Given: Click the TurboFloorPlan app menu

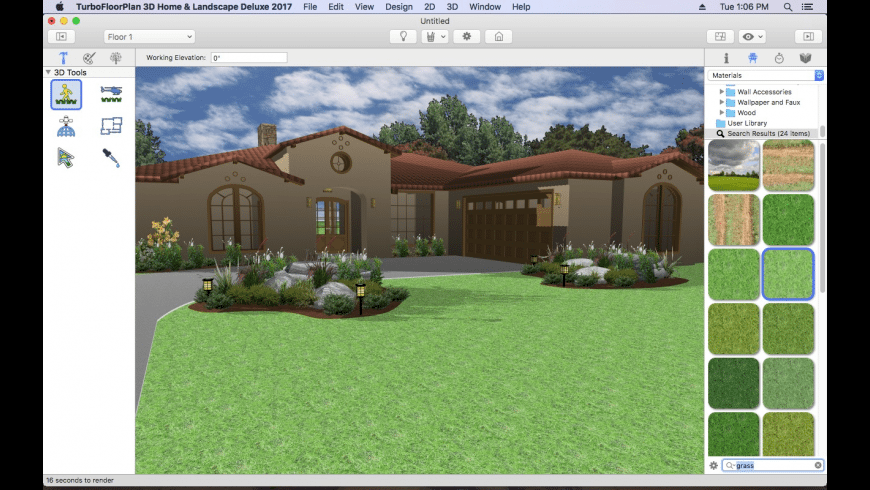Looking at the screenshot, I should click(x=184, y=7).
